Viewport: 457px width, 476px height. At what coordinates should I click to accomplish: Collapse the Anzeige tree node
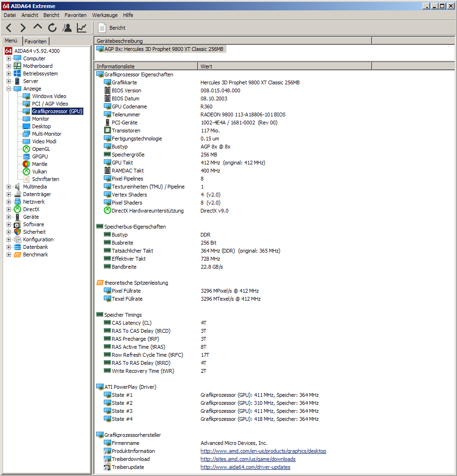click(x=8, y=89)
